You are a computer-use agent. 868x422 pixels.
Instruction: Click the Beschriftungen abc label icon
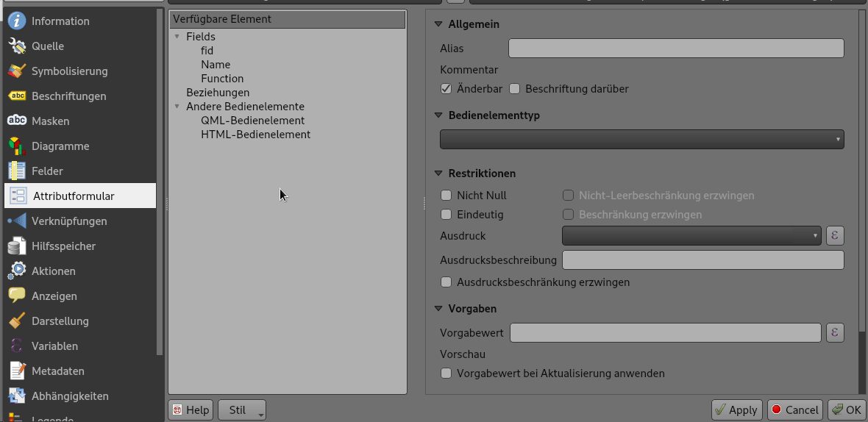17,96
